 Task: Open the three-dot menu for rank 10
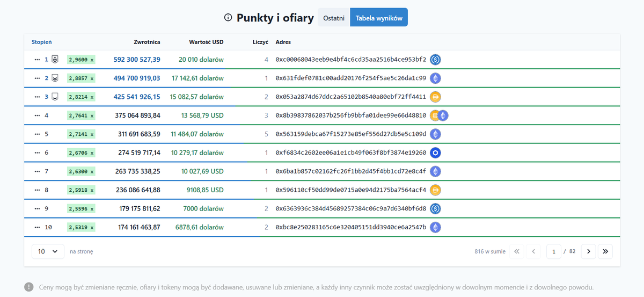pyautogui.click(x=37, y=227)
